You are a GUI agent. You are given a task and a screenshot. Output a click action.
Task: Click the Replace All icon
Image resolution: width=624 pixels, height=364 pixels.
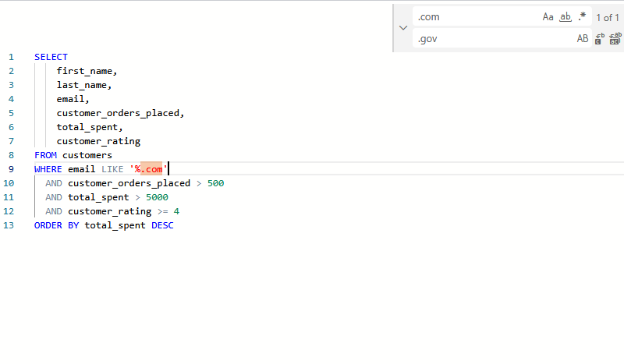tap(615, 39)
